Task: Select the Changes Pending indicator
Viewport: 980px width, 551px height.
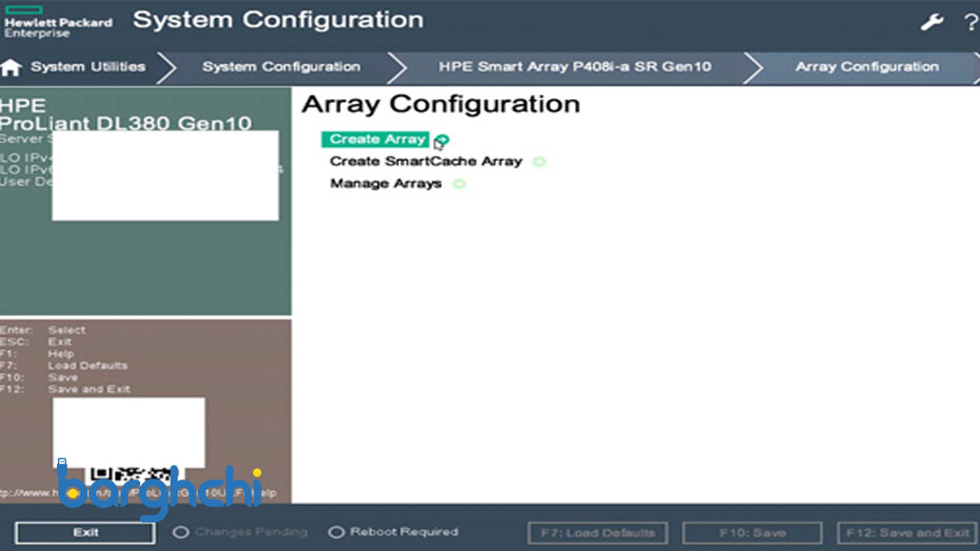Action: click(x=181, y=532)
